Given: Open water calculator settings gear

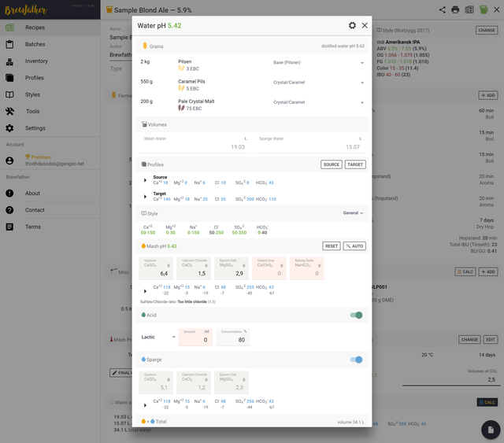Looking at the screenshot, I should (x=352, y=26).
